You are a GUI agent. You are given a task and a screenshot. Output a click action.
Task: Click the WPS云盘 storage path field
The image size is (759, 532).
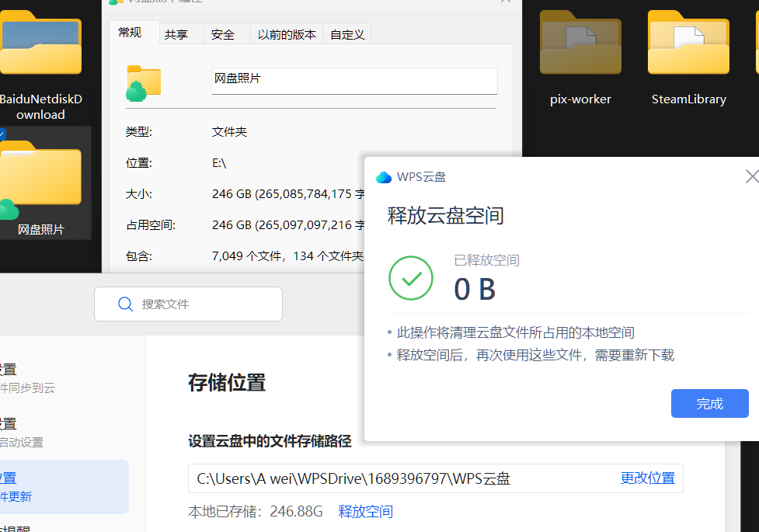(x=436, y=478)
